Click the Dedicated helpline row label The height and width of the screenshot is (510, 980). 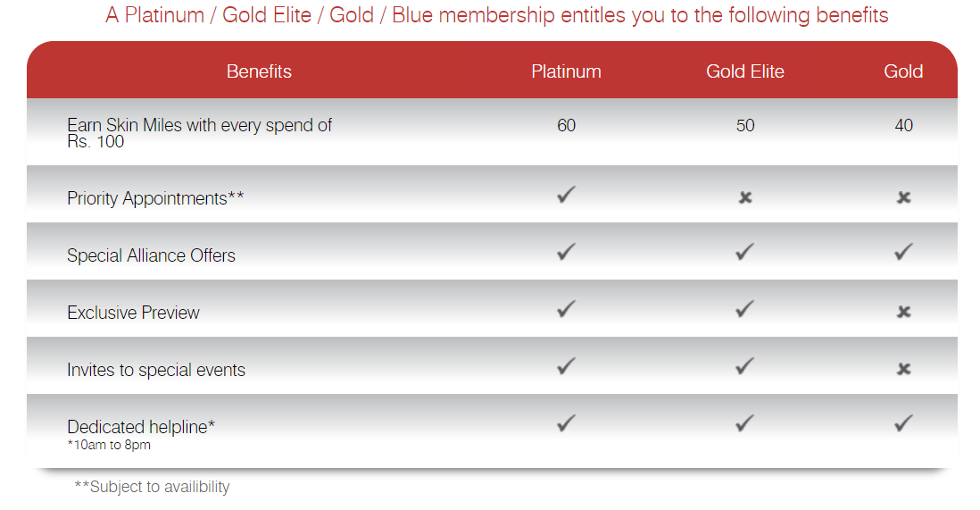tap(141, 427)
